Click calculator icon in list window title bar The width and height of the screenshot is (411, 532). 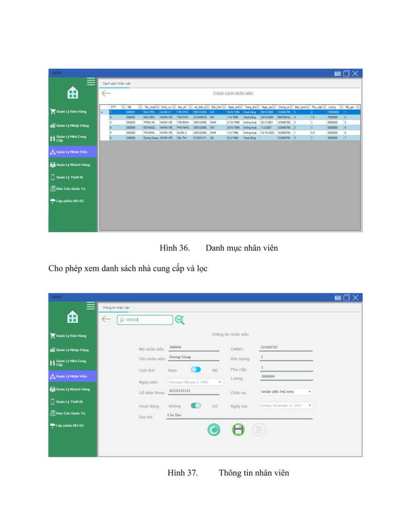pyautogui.click(x=338, y=73)
